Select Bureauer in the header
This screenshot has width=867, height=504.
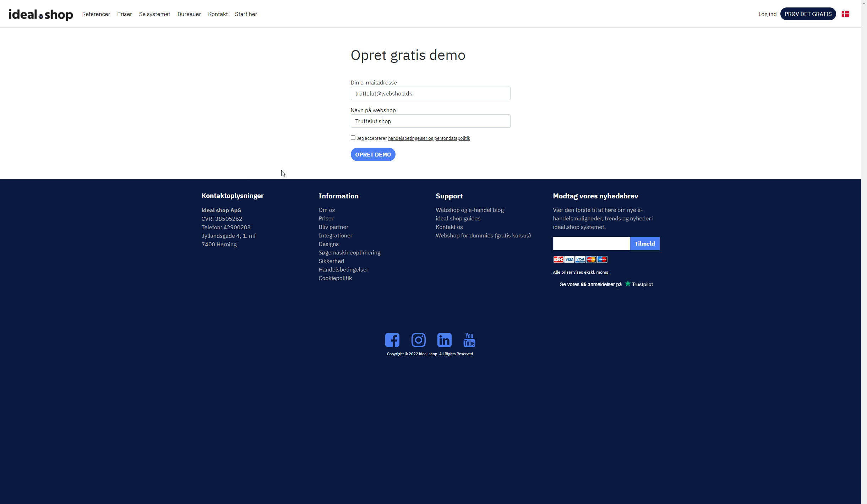pos(189,14)
